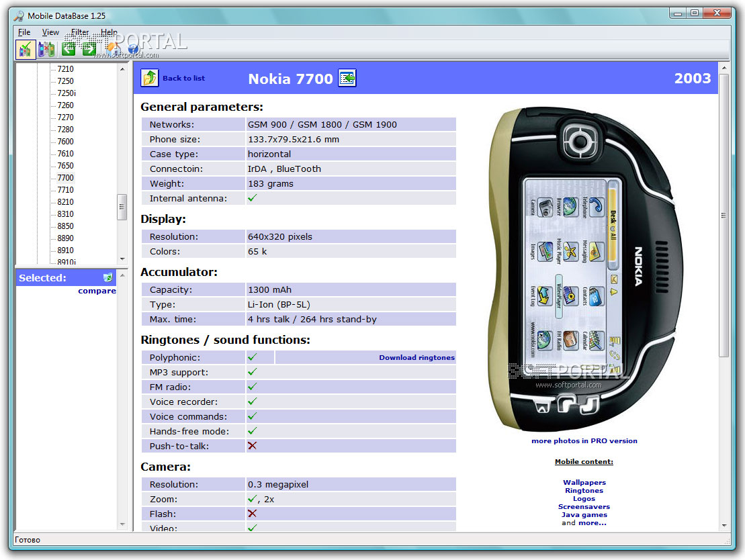Click the icon right of Nokia 7700 title
This screenshot has width=745, height=560.
347,78
